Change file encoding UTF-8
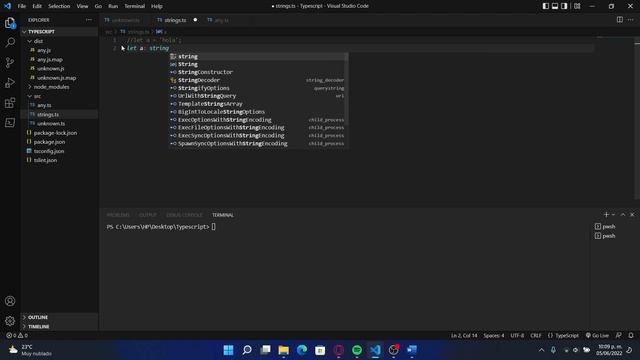The width and height of the screenshot is (640, 360). (x=517, y=336)
